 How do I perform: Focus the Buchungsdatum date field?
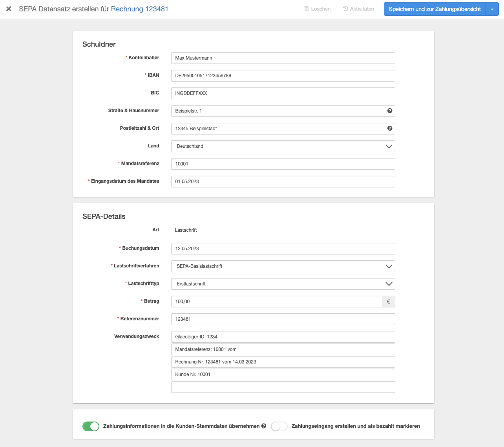point(283,249)
